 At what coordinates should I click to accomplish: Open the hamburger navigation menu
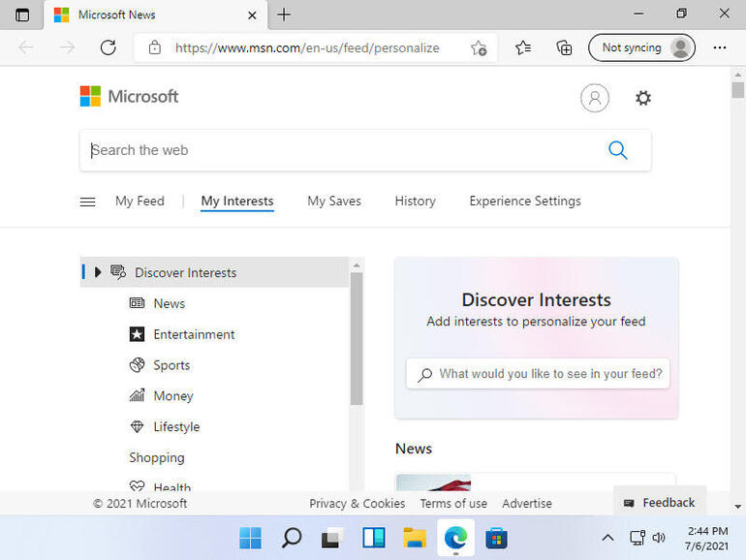pos(87,202)
